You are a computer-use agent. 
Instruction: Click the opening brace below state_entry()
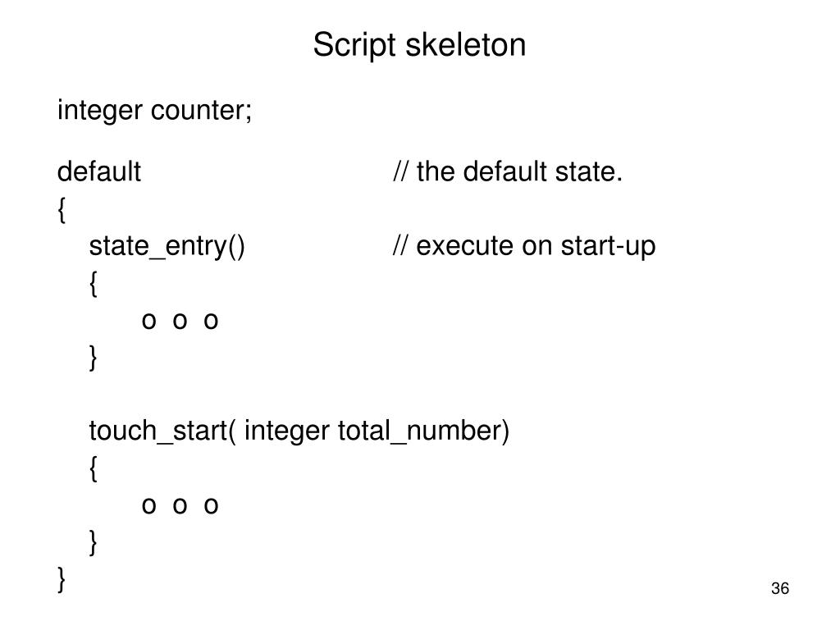94,283
